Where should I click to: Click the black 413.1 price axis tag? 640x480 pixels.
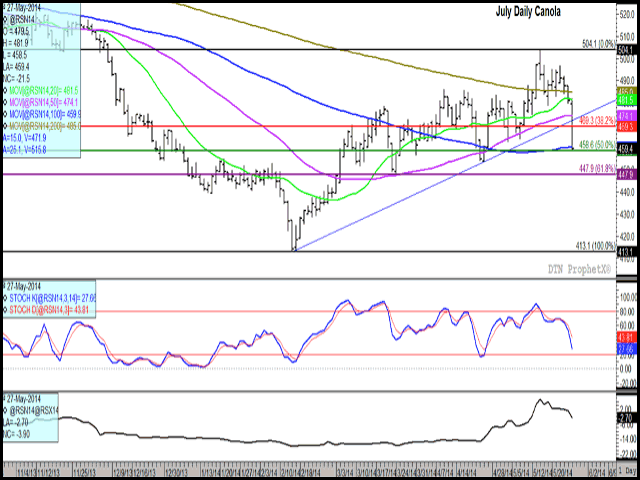point(626,252)
